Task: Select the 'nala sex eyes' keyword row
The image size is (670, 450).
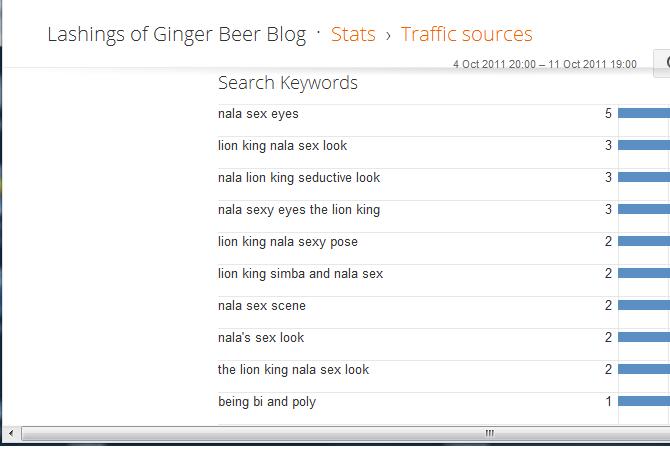Action: point(258,114)
